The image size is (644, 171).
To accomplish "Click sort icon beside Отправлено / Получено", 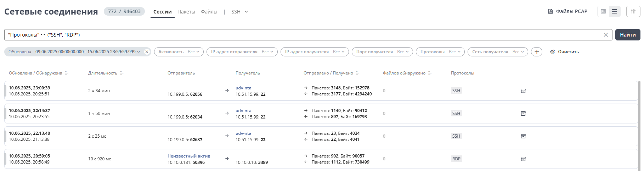I will (x=358, y=73).
